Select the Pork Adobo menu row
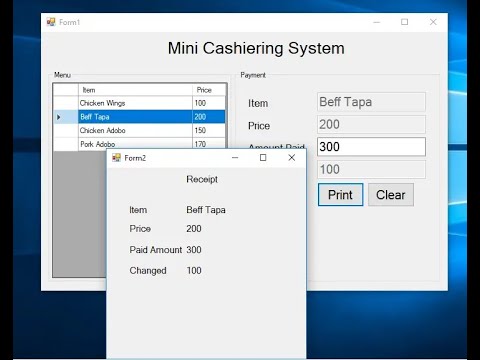The image size is (480, 360). [139, 144]
